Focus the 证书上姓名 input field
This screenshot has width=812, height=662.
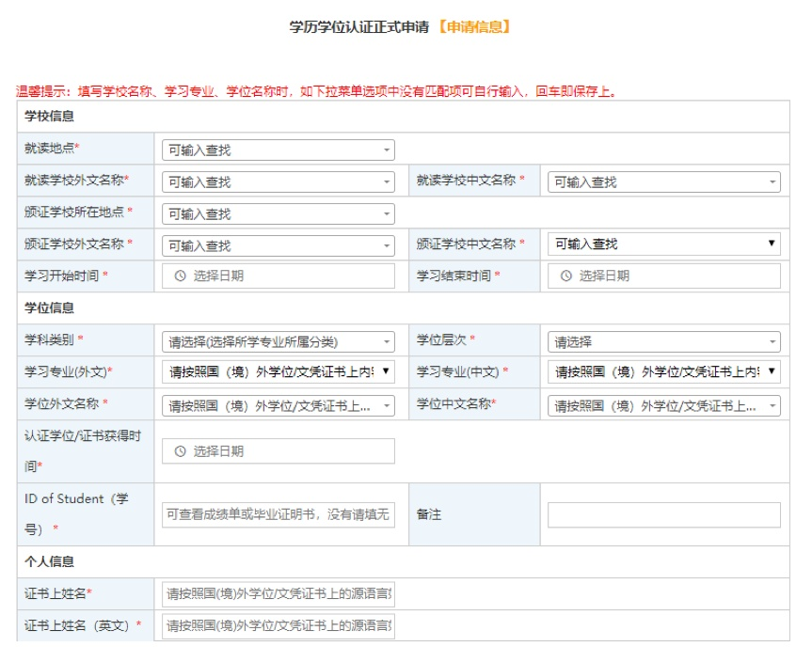tap(279, 593)
